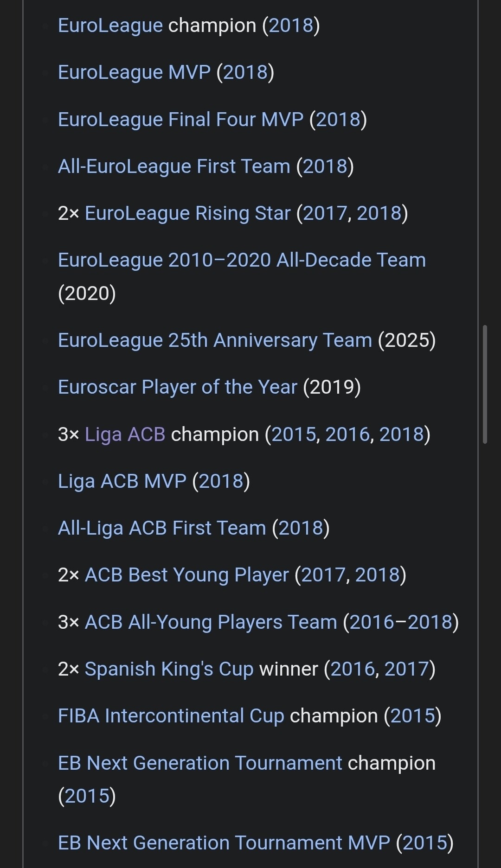The height and width of the screenshot is (868, 501).
Task: Click the 2016–2018 season range link
Action: coord(401,622)
